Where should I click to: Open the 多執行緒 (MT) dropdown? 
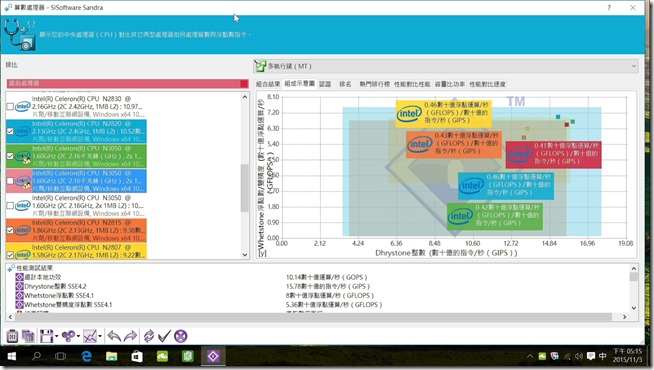(446, 66)
